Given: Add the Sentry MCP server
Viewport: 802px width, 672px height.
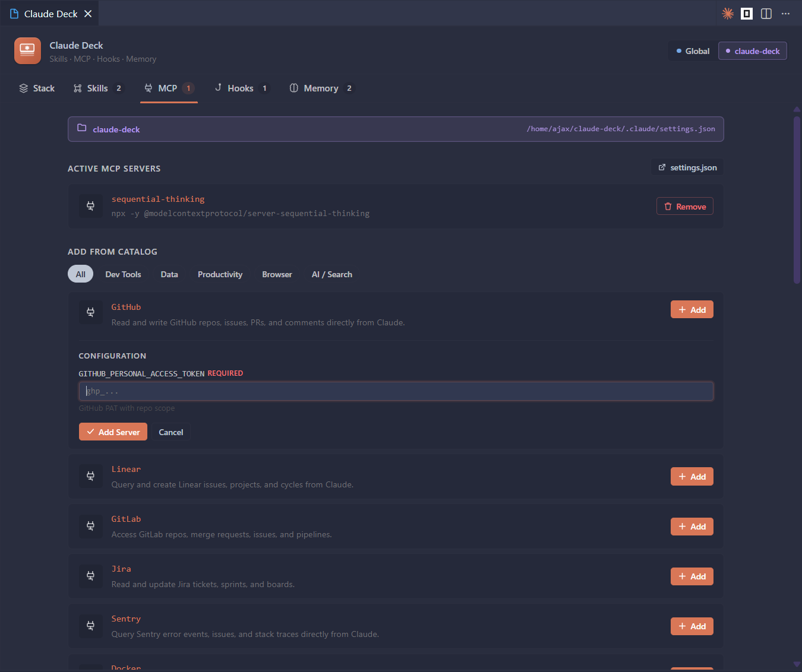Looking at the screenshot, I should [692, 626].
